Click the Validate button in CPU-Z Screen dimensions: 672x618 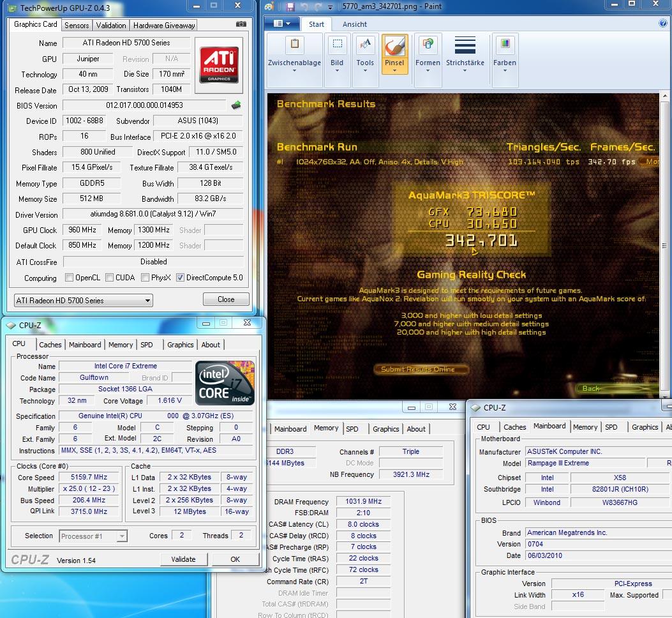(x=183, y=559)
